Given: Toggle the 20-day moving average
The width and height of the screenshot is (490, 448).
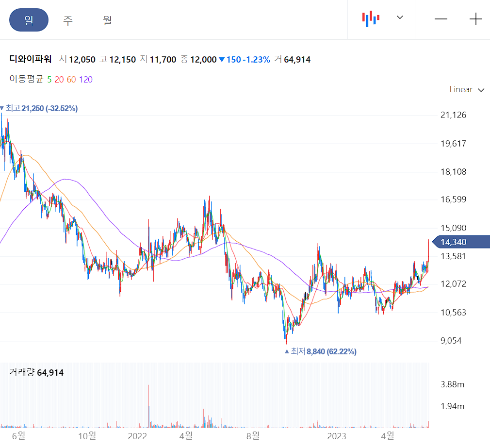Looking at the screenshot, I should coord(59,80).
